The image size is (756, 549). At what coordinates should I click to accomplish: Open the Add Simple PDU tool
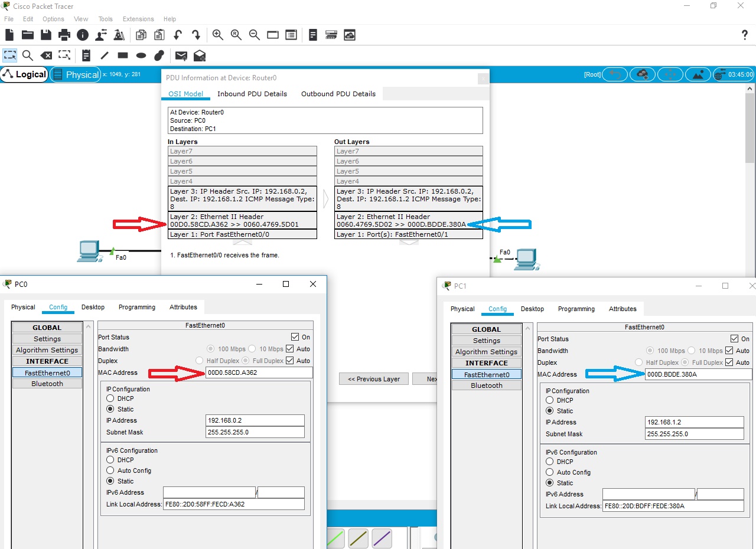(x=181, y=55)
